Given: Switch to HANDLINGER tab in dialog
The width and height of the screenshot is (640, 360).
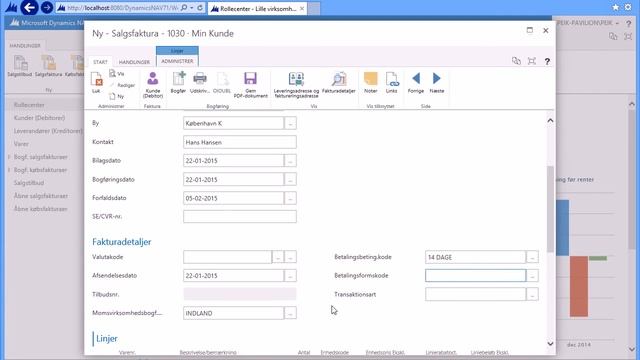Looking at the screenshot, I should 134,62.
